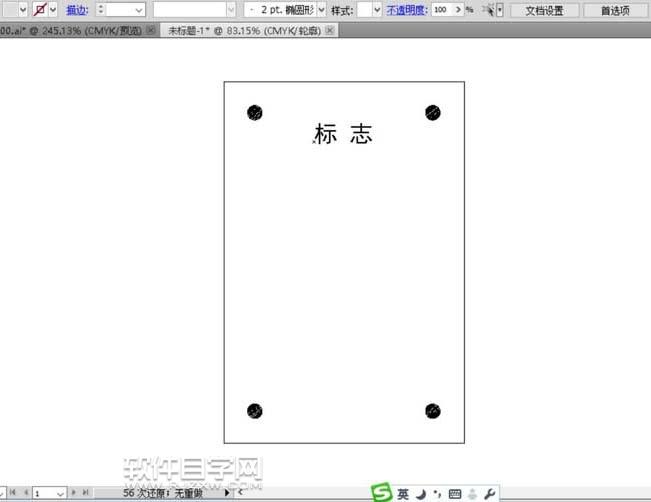Go to the previous artboard
This screenshot has width=651, height=502.
[26, 492]
